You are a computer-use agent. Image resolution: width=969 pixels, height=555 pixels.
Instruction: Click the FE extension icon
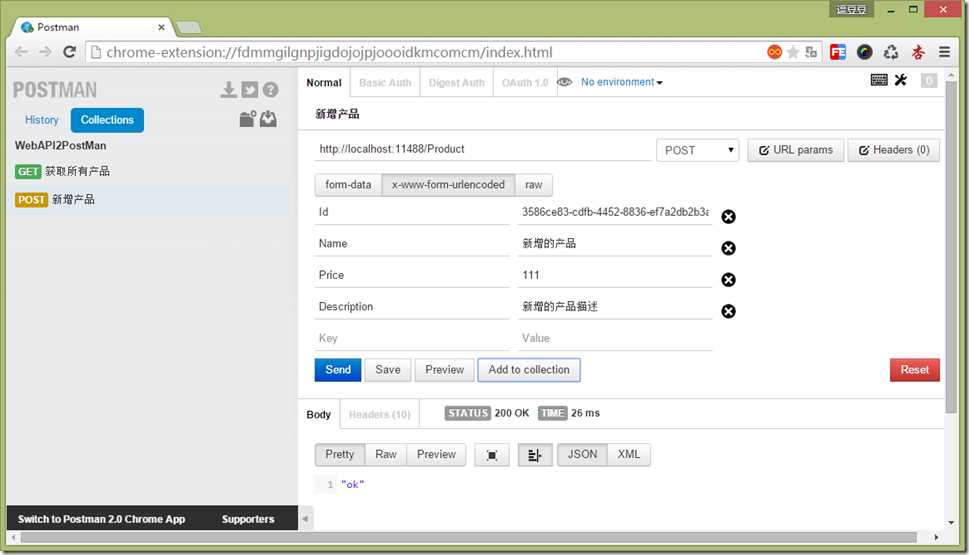[x=838, y=52]
